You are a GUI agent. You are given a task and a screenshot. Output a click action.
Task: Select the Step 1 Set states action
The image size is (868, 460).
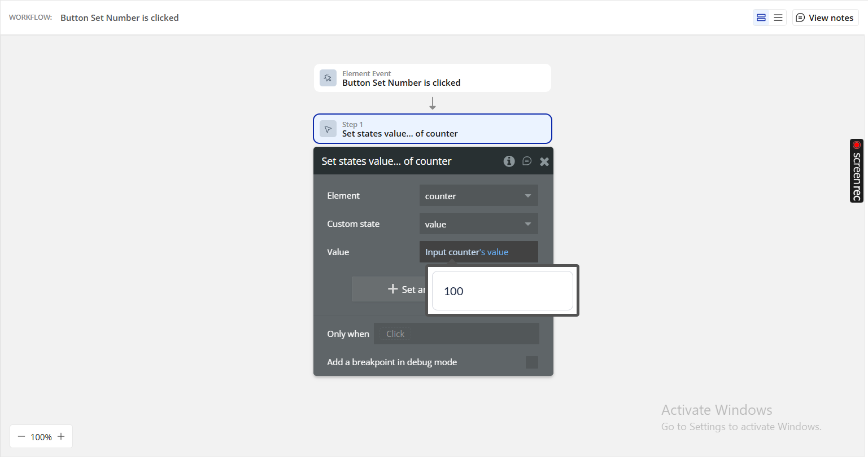pos(432,129)
